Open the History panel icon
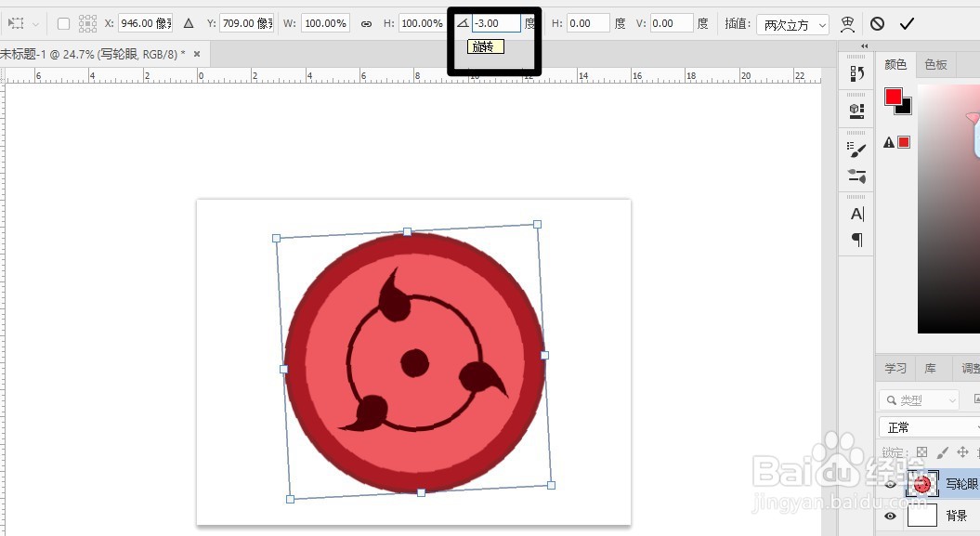The image size is (980, 536). (856, 73)
